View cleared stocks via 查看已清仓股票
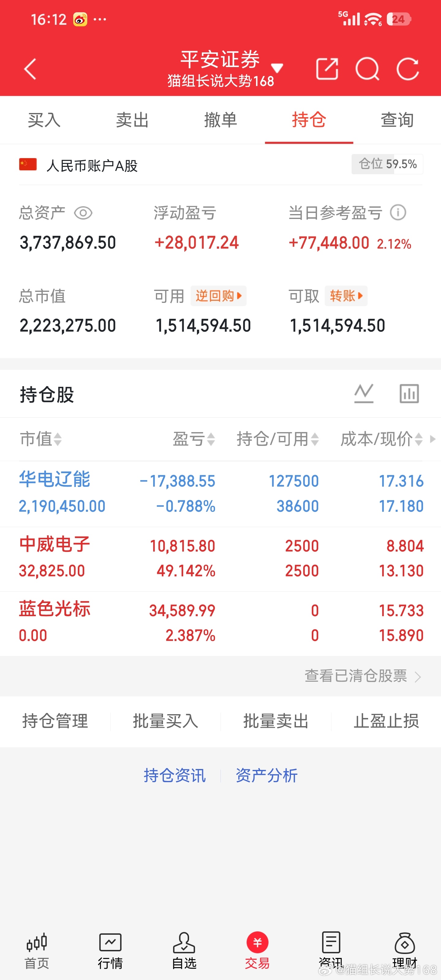Image resolution: width=441 pixels, height=980 pixels. pos(363,676)
